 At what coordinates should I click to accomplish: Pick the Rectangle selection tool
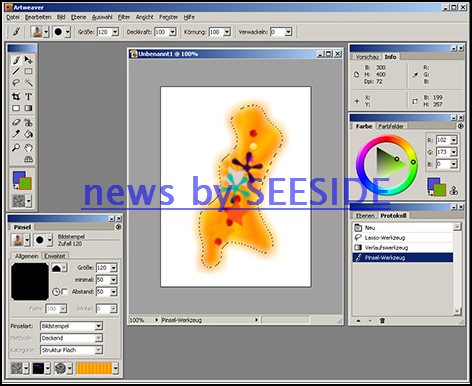(x=29, y=71)
